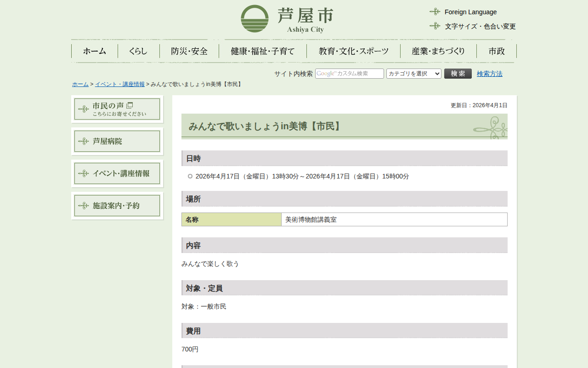Click the ornament icon on イベント・講座情報 banner
This screenshot has height=368, width=588.
pyautogui.click(x=83, y=173)
